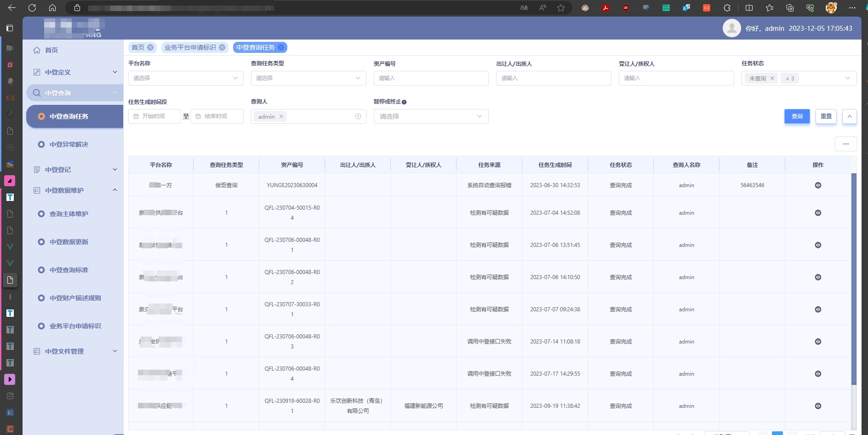This screenshot has height=435, width=868.
Task: Open the browser tab actions icon in the vertical bar
Action: 10,28
